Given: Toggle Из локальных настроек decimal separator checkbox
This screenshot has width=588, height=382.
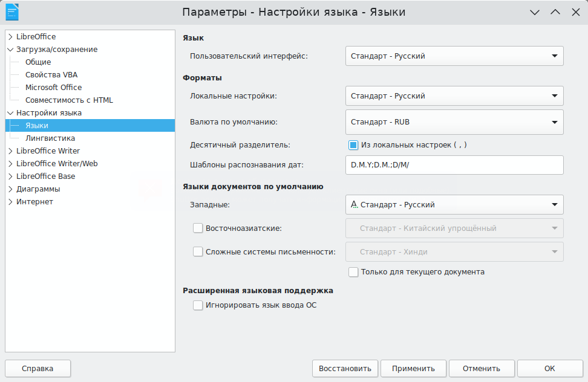Looking at the screenshot, I should click(353, 145).
